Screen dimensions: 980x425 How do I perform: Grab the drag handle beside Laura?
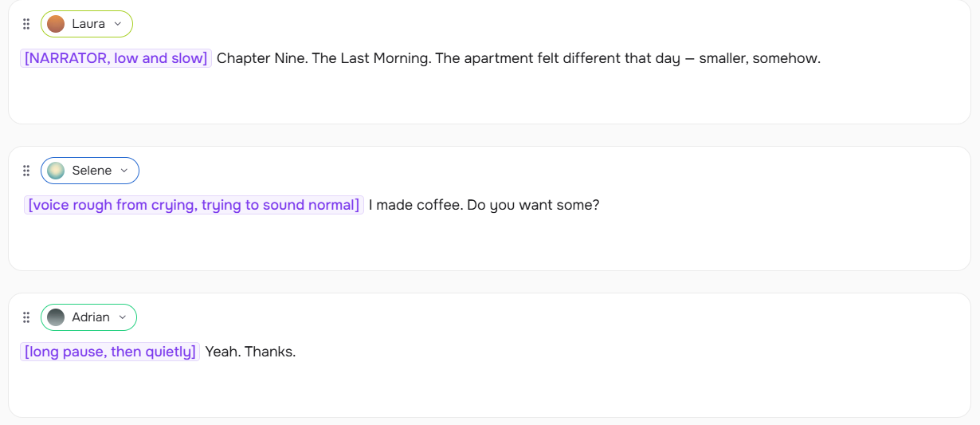coord(26,24)
